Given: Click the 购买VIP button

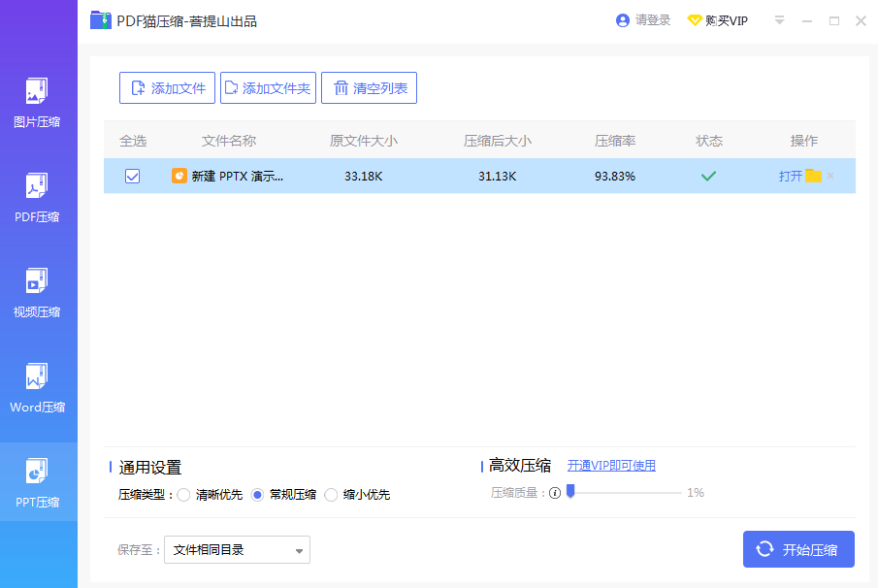Looking at the screenshot, I should pyautogui.click(x=718, y=20).
